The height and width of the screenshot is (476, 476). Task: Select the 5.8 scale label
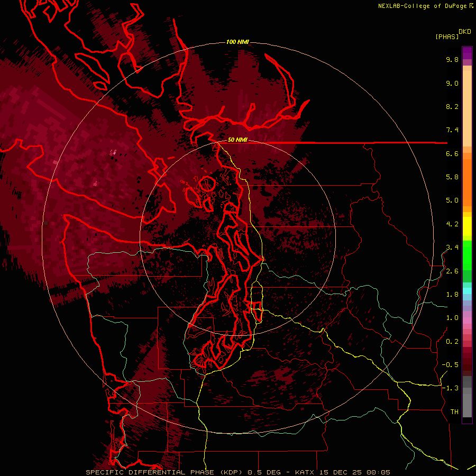452,177
